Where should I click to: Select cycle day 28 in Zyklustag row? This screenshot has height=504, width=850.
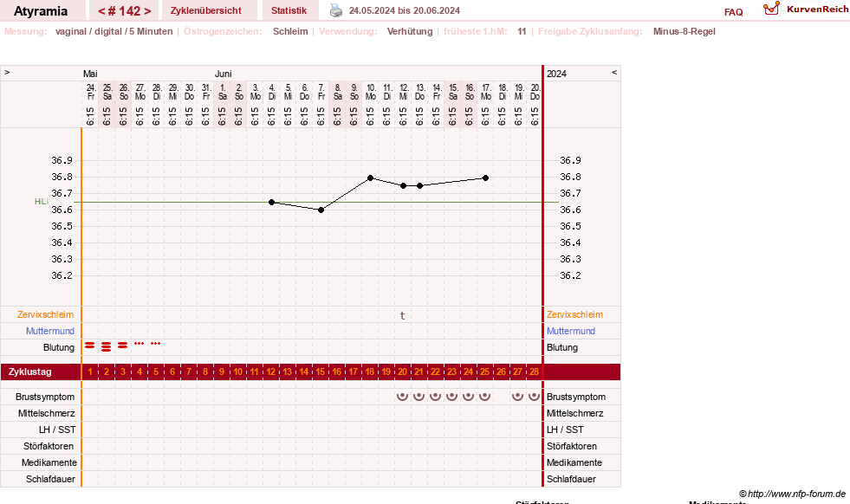click(x=535, y=372)
